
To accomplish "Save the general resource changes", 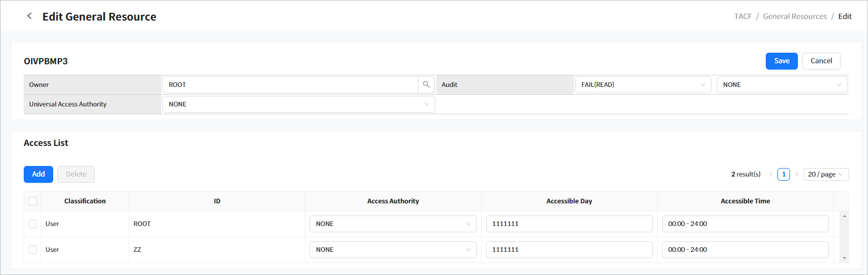I will (x=781, y=61).
